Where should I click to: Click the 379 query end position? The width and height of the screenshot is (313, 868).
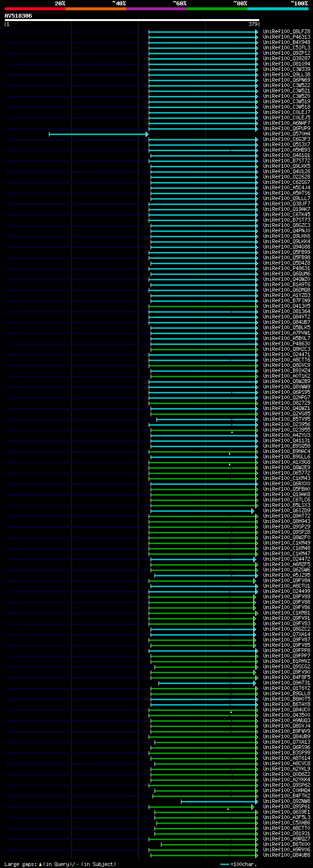coord(253,24)
